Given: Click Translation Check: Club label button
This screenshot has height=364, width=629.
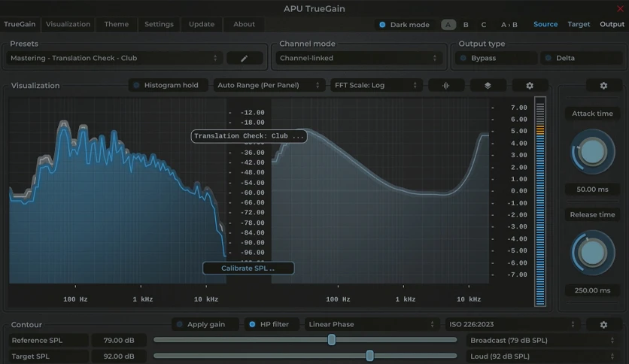Looking at the screenshot, I should [249, 136].
